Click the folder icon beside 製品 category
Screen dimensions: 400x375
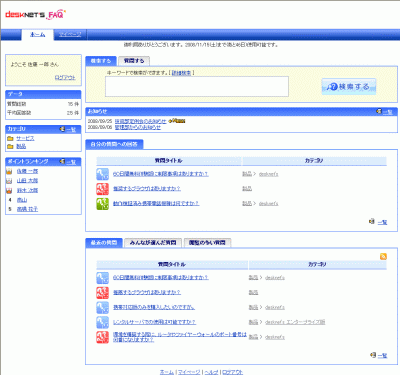[x=10, y=146]
